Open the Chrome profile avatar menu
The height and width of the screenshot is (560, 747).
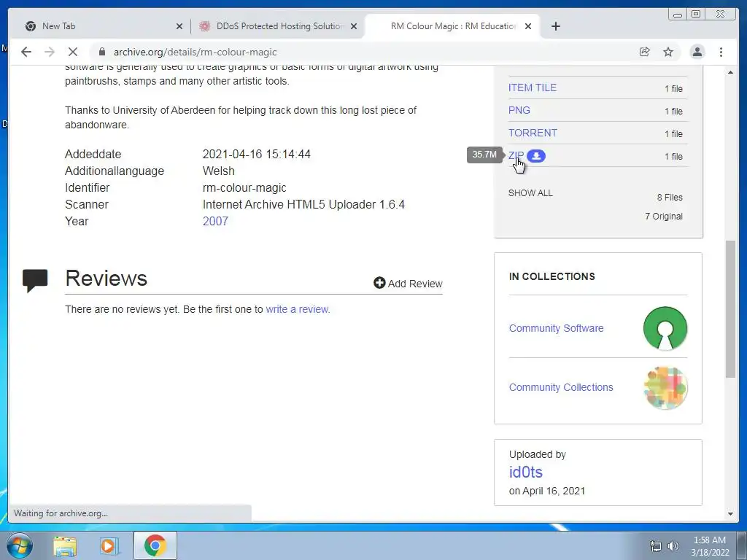pos(697,52)
